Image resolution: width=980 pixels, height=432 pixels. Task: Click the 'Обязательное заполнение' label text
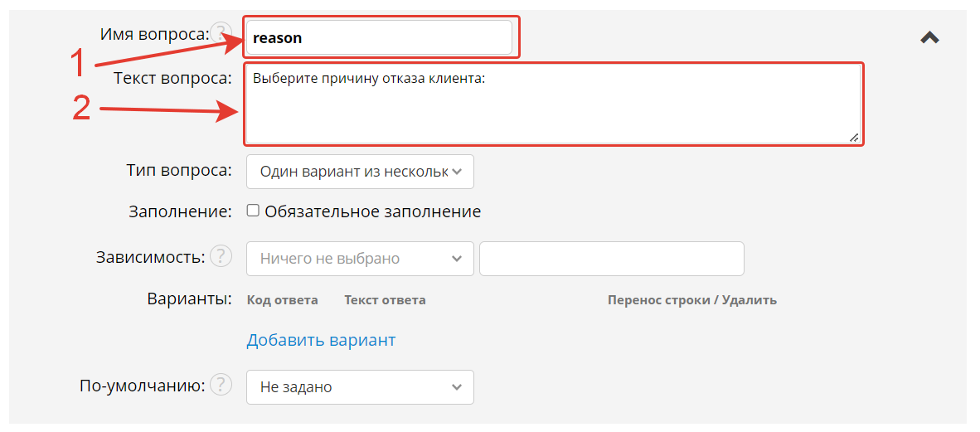coord(372,211)
